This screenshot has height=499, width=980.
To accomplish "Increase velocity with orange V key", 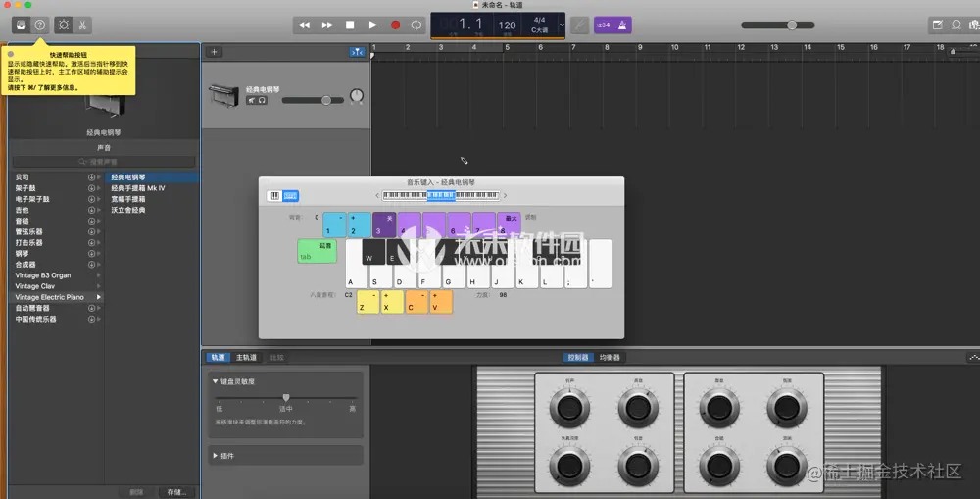I will (x=441, y=301).
